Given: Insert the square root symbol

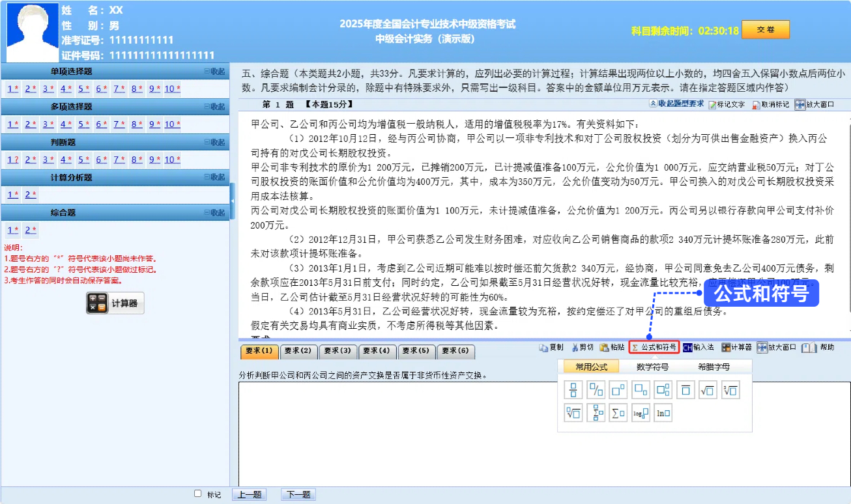Looking at the screenshot, I should 707,389.
